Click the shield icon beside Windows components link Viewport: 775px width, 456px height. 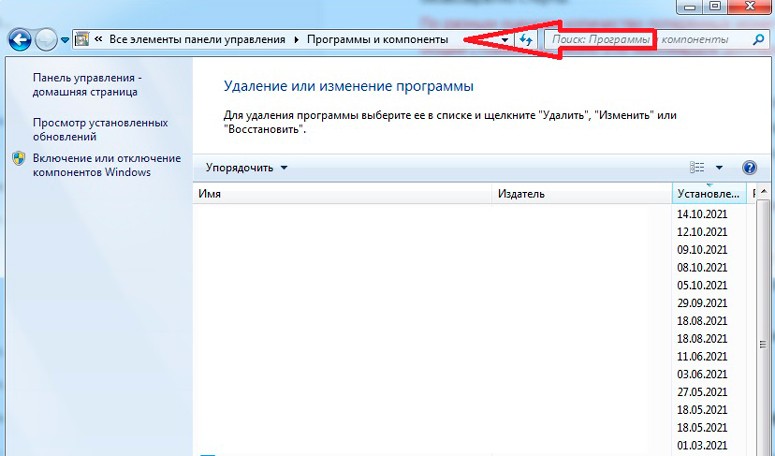coord(18,159)
